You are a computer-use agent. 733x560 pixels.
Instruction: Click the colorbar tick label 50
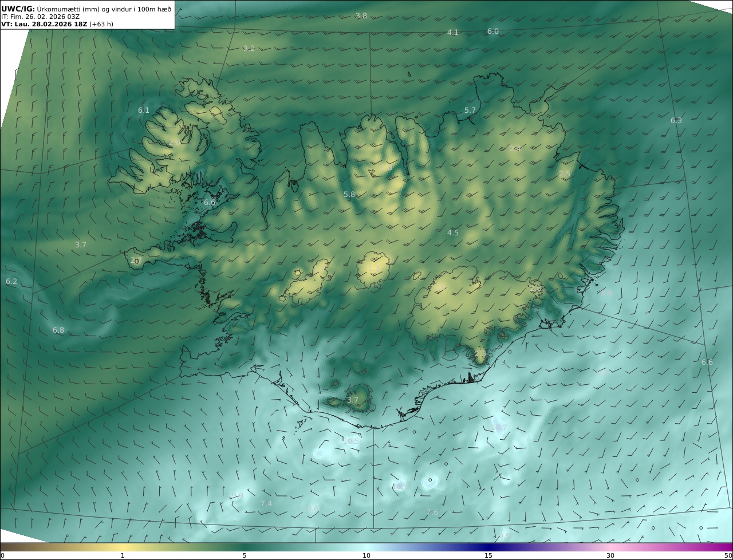click(x=728, y=555)
